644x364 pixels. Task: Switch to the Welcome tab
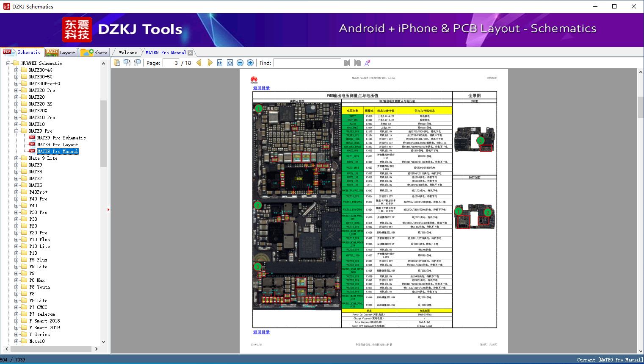click(127, 53)
